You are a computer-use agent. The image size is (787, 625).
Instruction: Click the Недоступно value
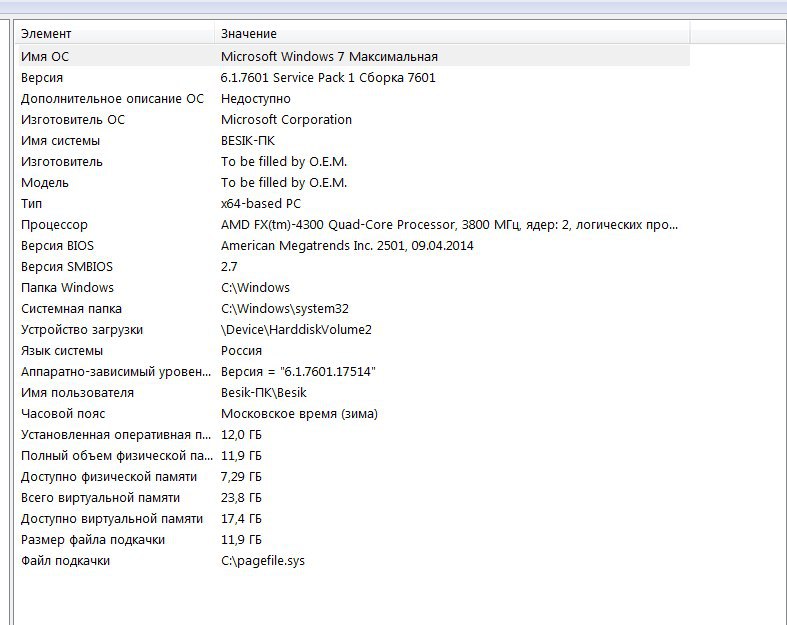(255, 99)
